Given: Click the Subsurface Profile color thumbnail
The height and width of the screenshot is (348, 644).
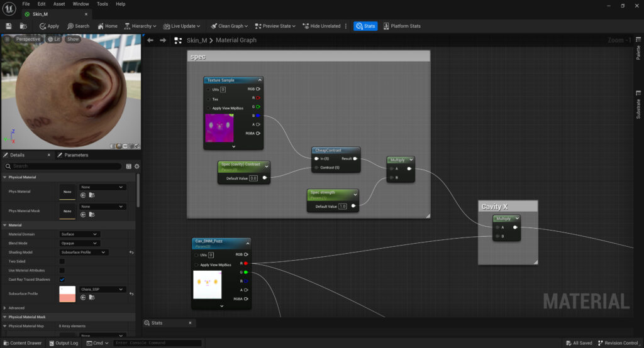Looking at the screenshot, I should coord(67,294).
